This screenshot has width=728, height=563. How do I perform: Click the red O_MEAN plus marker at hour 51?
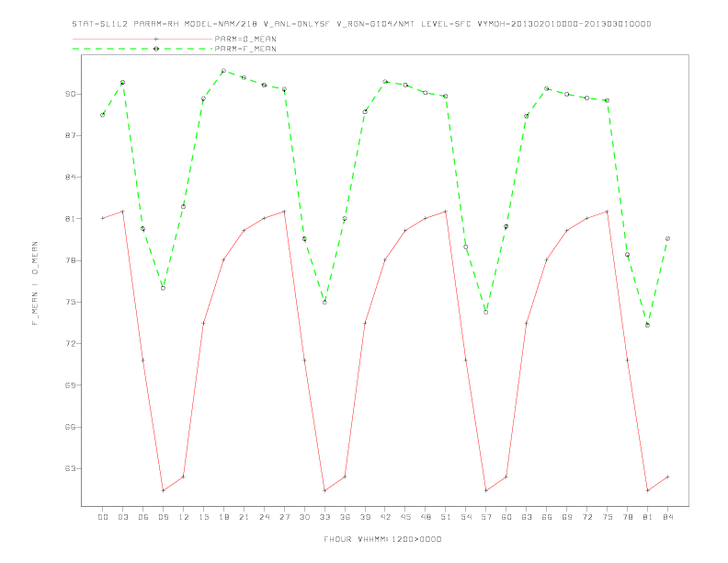(446, 212)
